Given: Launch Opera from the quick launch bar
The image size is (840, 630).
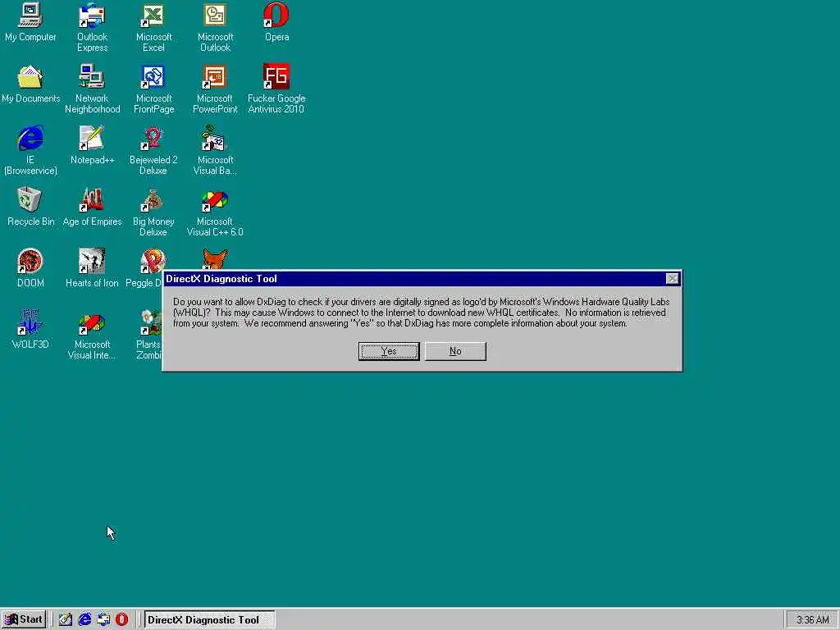Looking at the screenshot, I should click(122, 620).
